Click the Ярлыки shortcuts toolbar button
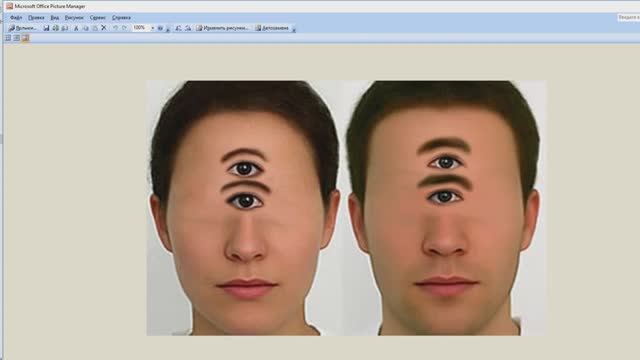Viewport: 640px width, 360px height. click(x=23, y=28)
